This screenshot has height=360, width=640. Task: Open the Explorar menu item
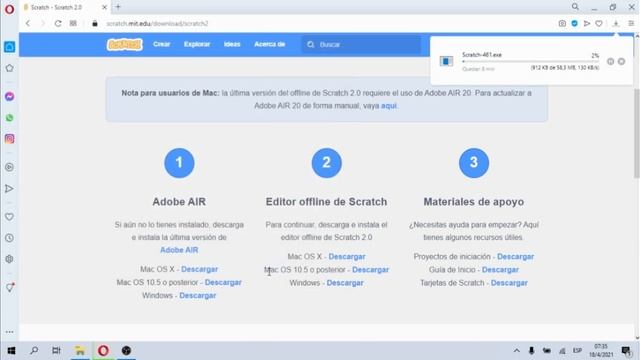pos(197,44)
